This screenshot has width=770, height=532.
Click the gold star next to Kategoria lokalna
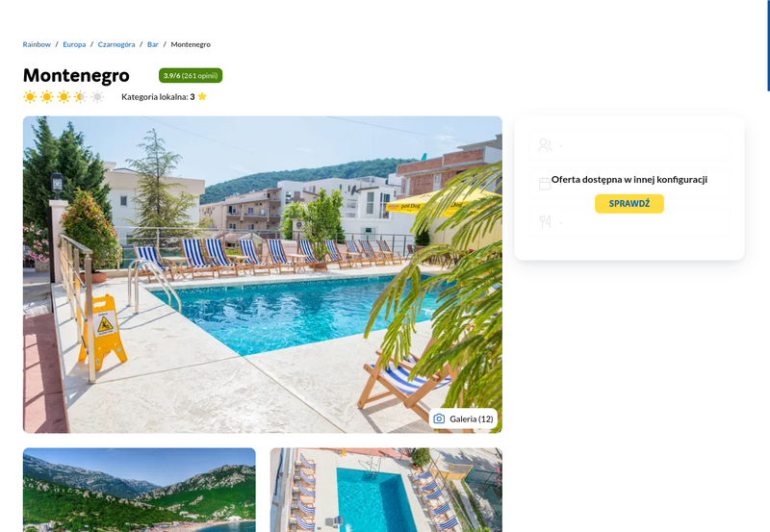coord(202,96)
